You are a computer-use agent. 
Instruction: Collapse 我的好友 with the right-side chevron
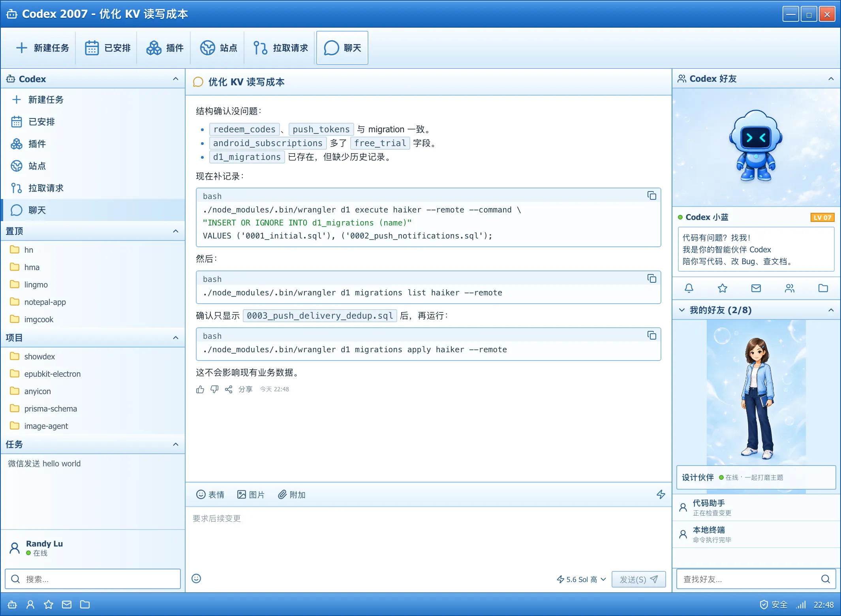[831, 310]
